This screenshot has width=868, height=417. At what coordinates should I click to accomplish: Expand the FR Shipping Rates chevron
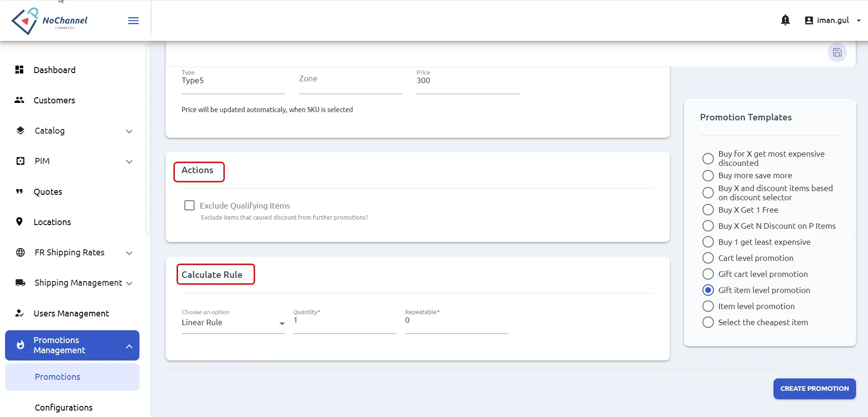[129, 253]
